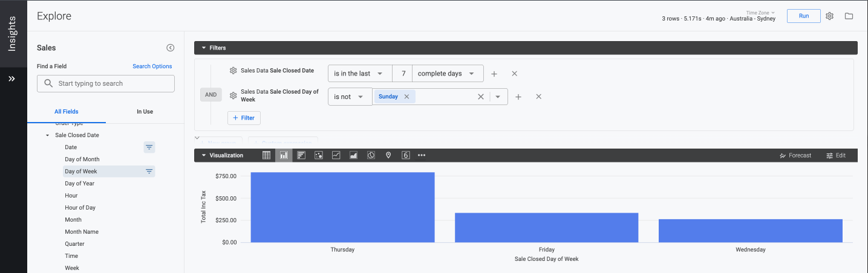Click the Thursday bar in chart
Viewport: 868px width, 273px height.
[342, 207]
